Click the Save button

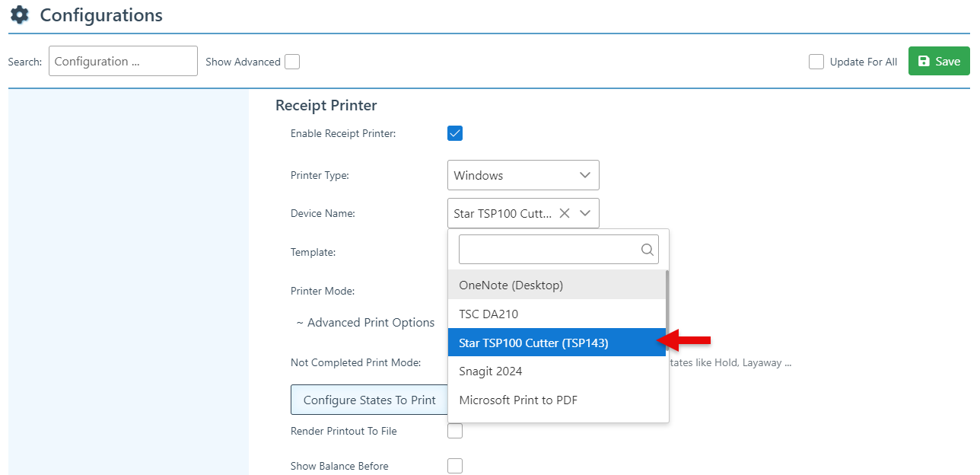point(938,62)
